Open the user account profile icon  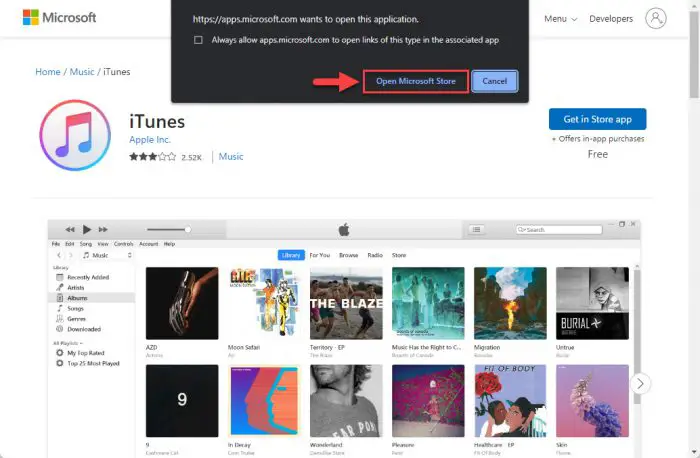tap(655, 18)
